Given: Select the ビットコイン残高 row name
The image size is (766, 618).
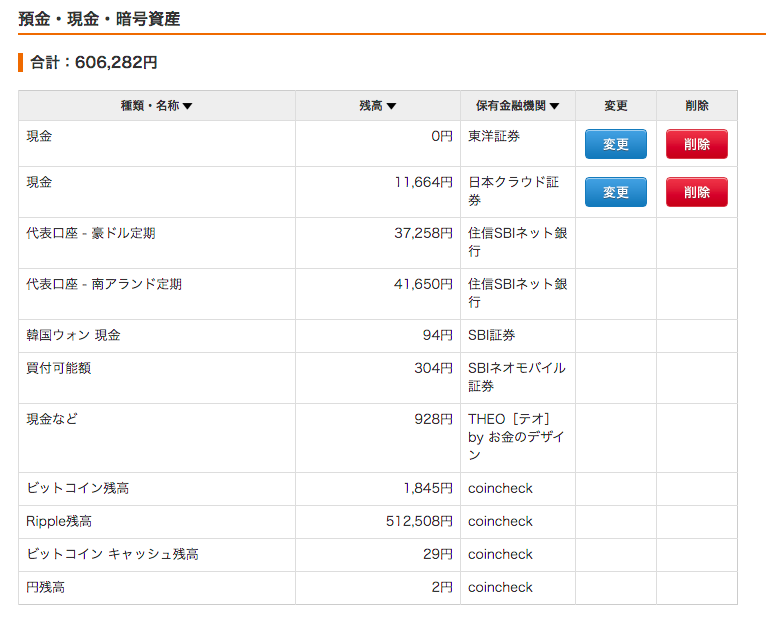Looking at the screenshot, I should click(x=78, y=488).
